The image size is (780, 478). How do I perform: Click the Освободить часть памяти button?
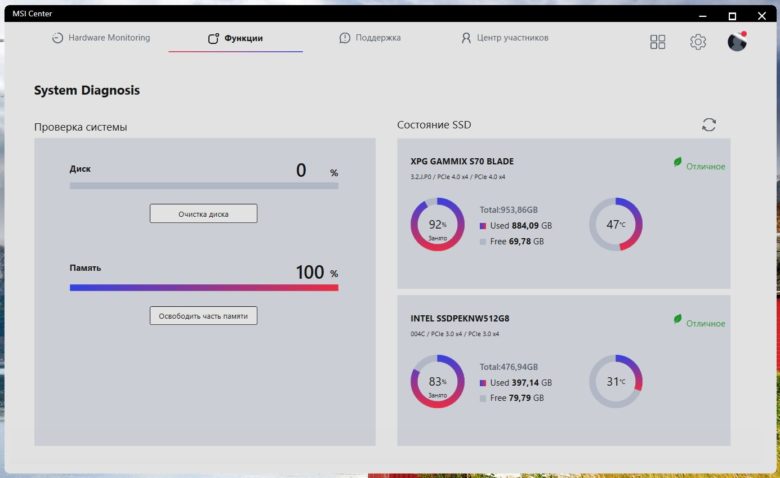pos(203,315)
